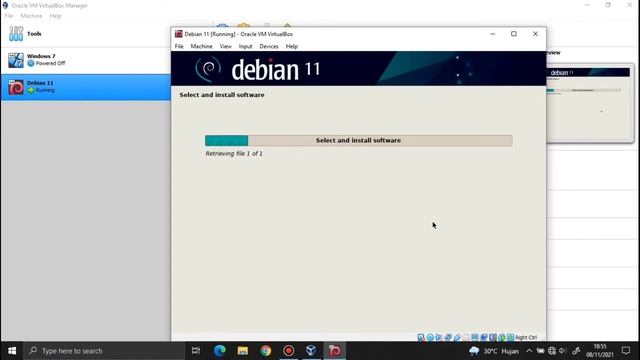Click the network globe icon in system tray
The width and height of the screenshot is (640, 360).
click(x=552, y=351)
